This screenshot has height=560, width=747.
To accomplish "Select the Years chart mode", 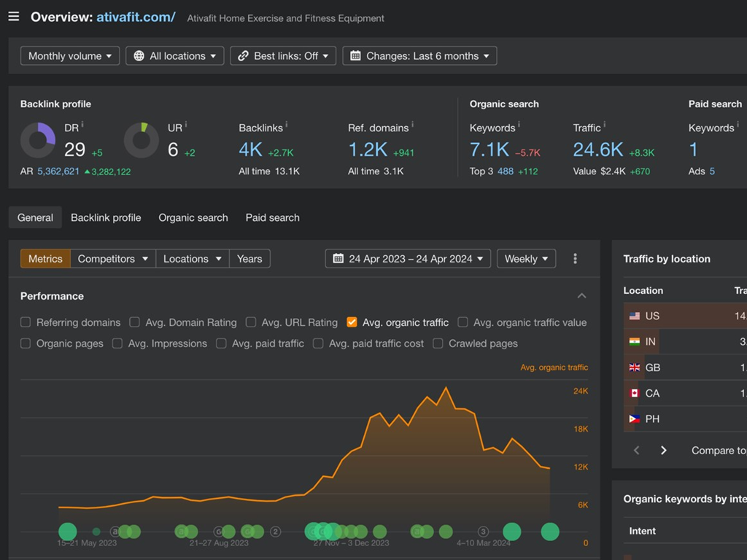I will pyautogui.click(x=249, y=259).
